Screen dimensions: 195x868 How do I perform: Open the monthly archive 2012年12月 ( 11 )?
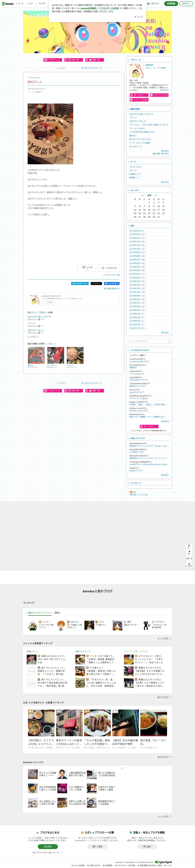pyautogui.click(x=137, y=328)
